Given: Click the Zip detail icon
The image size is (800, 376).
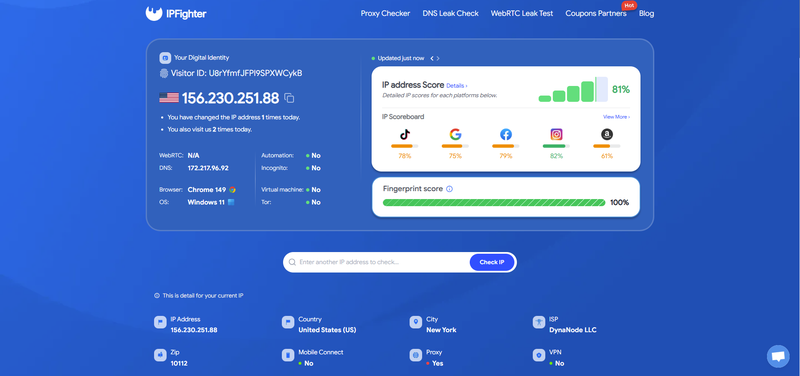Looking at the screenshot, I should (x=160, y=355).
